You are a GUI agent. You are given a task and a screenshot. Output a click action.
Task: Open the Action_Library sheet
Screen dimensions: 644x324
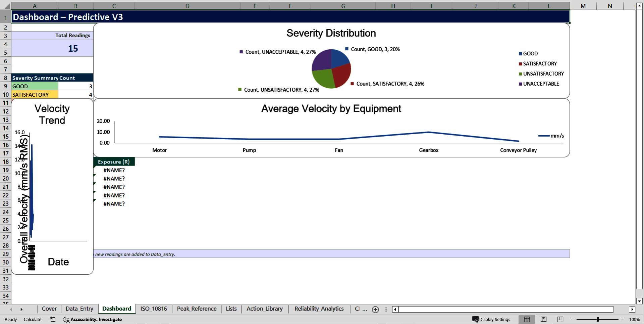tap(264, 309)
